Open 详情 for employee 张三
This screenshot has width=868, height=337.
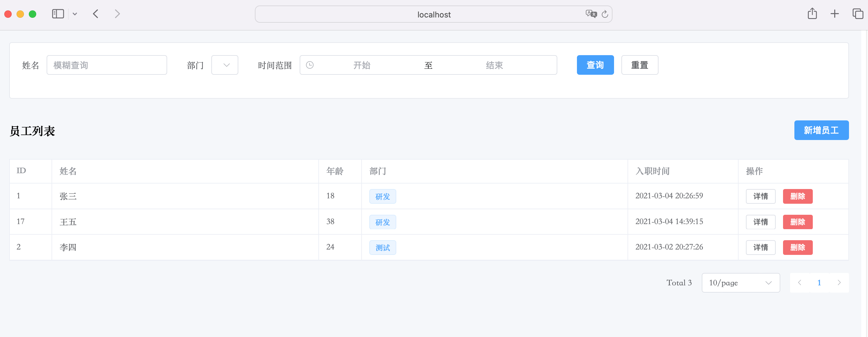761,196
